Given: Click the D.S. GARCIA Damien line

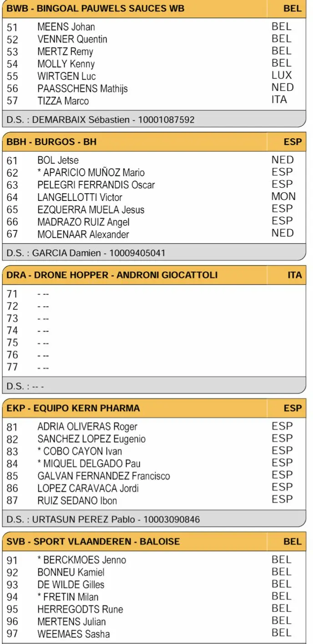Looking at the screenshot, I should tap(86, 253).
